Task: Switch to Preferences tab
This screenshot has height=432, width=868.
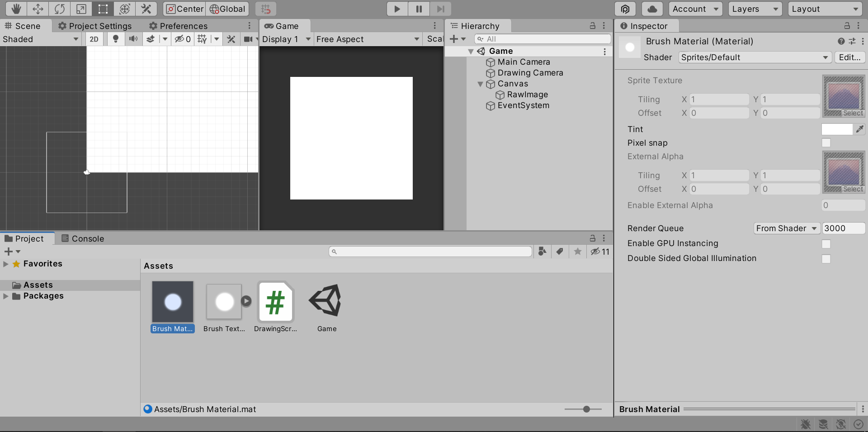Action: point(179,26)
